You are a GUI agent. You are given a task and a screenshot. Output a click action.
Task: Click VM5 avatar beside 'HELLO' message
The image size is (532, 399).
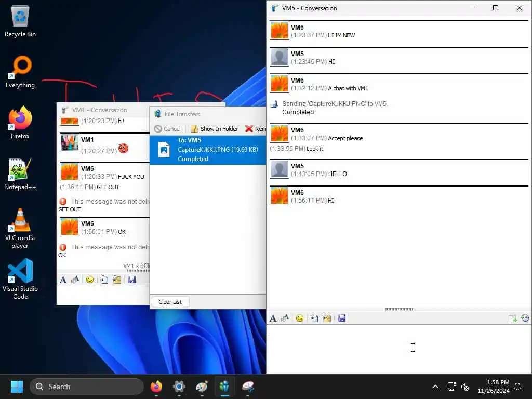[x=279, y=169]
